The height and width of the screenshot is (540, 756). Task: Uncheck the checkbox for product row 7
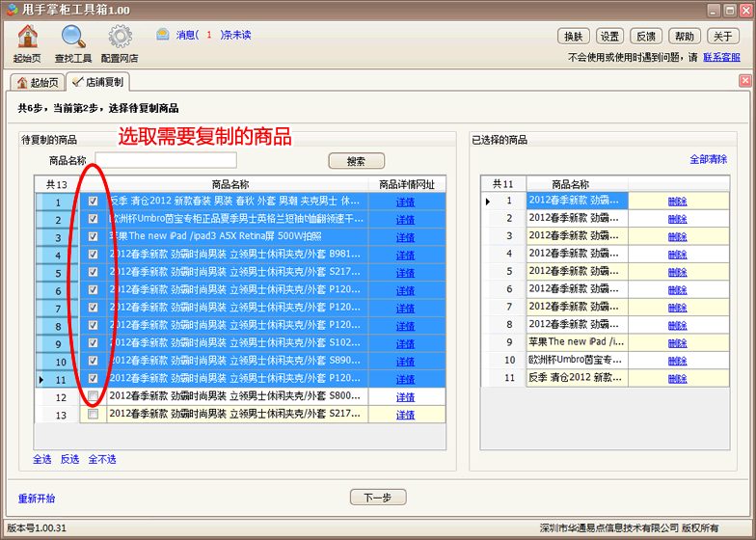click(x=93, y=308)
